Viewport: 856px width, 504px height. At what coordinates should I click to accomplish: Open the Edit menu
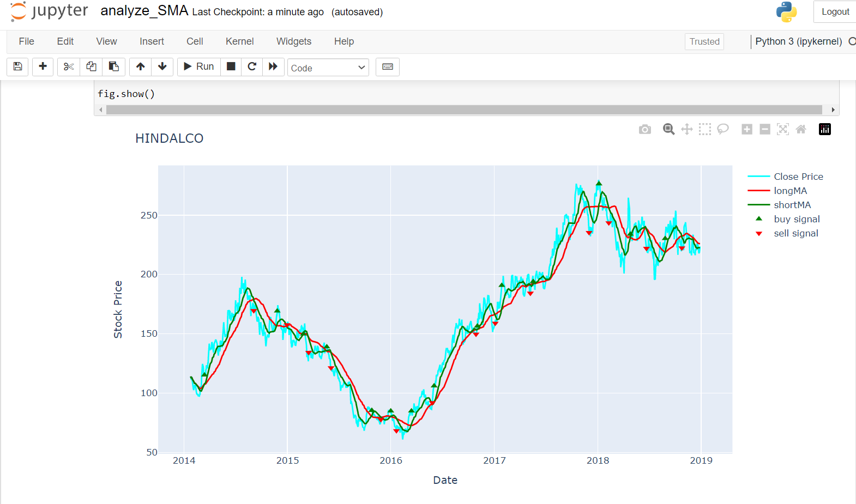pos(65,41)
